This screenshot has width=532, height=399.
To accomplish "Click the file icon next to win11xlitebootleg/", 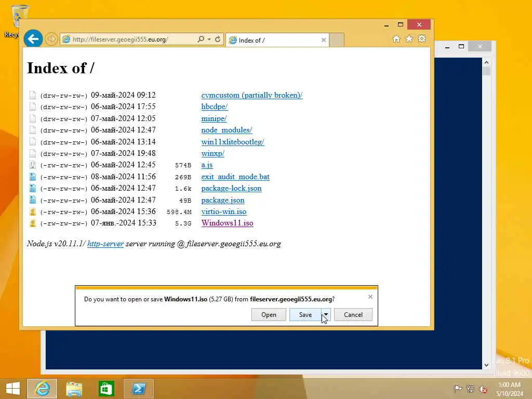I will tap(33, 142).
